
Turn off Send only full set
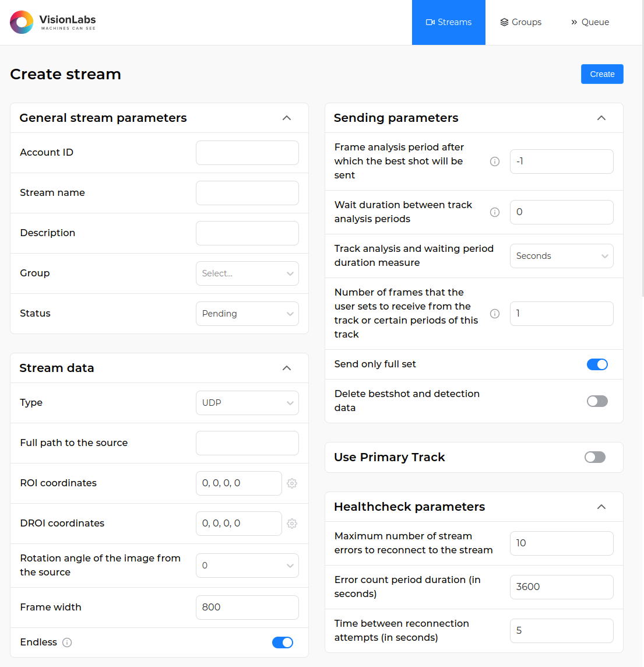point(597,364)
